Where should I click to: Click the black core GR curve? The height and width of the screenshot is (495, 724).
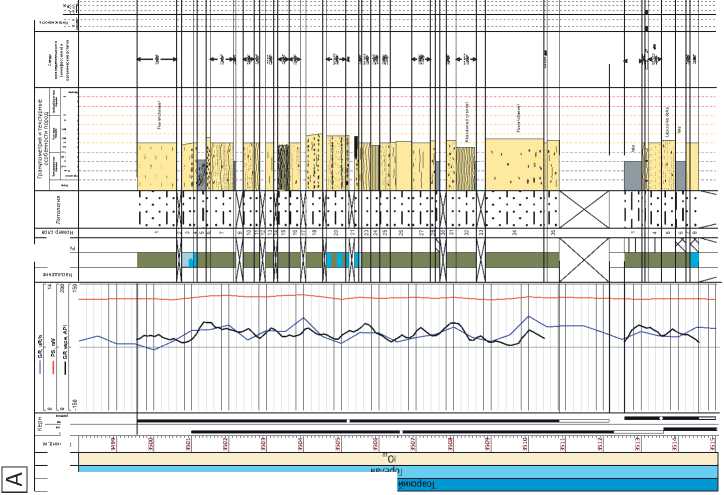[342, 333]
